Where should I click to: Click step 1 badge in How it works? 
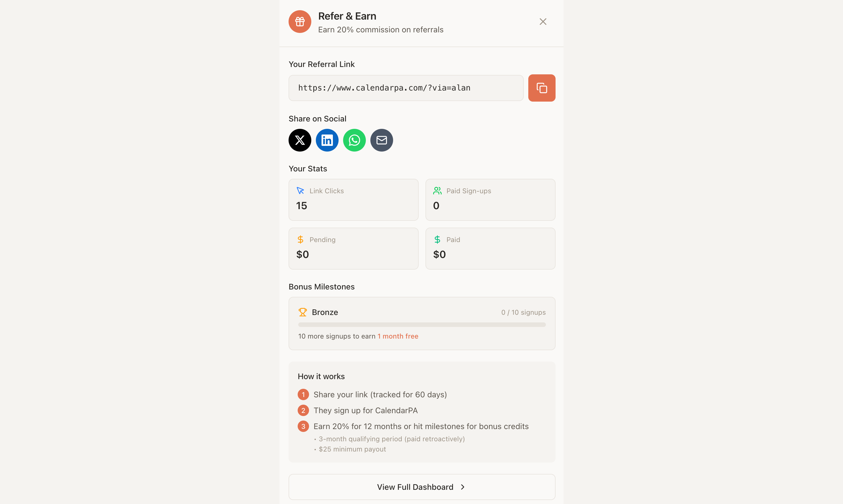(x=303, y=395)
